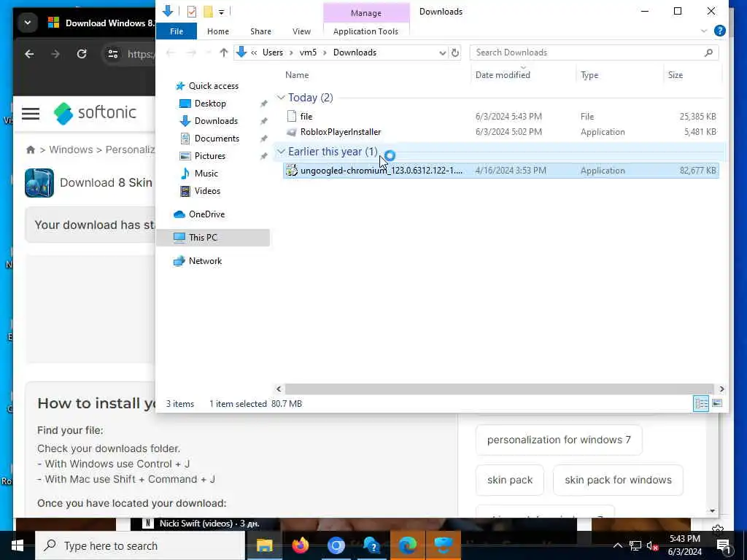Image resolution: width=747 pixels, height=560 pixels.
Task: Open the View ribbon tab
Action: click(301, 31)
